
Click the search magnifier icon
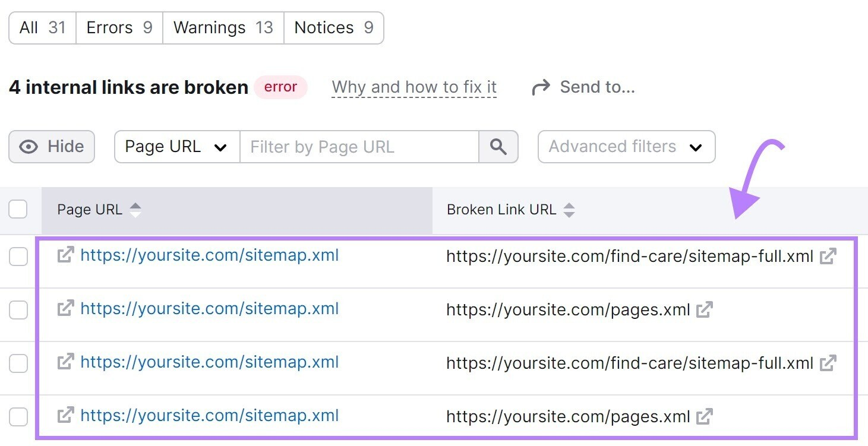tap(498, 147)
